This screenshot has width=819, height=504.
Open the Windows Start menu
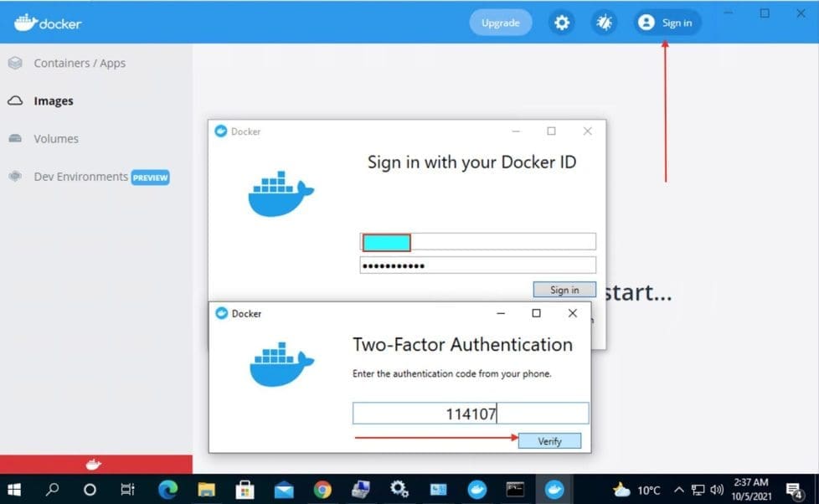(x=14, y=490)
